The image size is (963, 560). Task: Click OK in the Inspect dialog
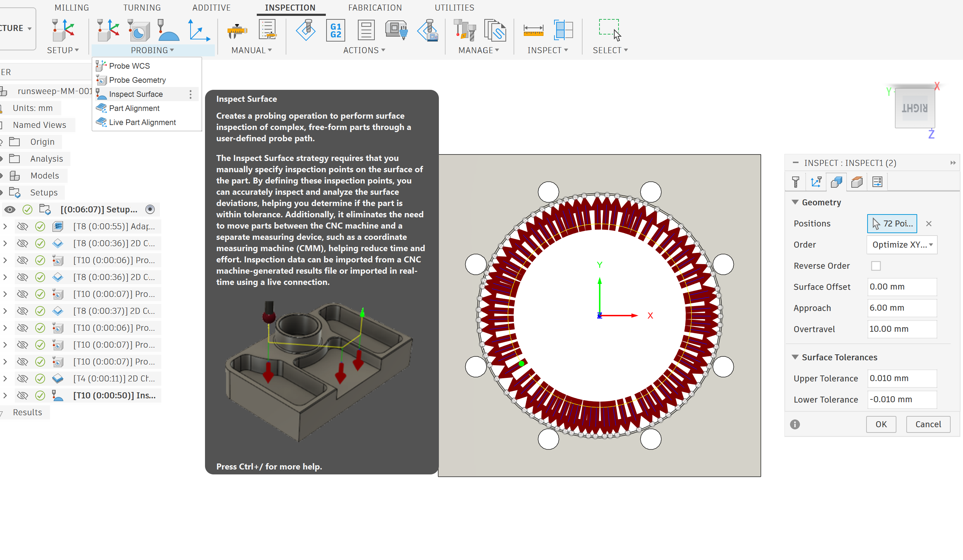881,424
